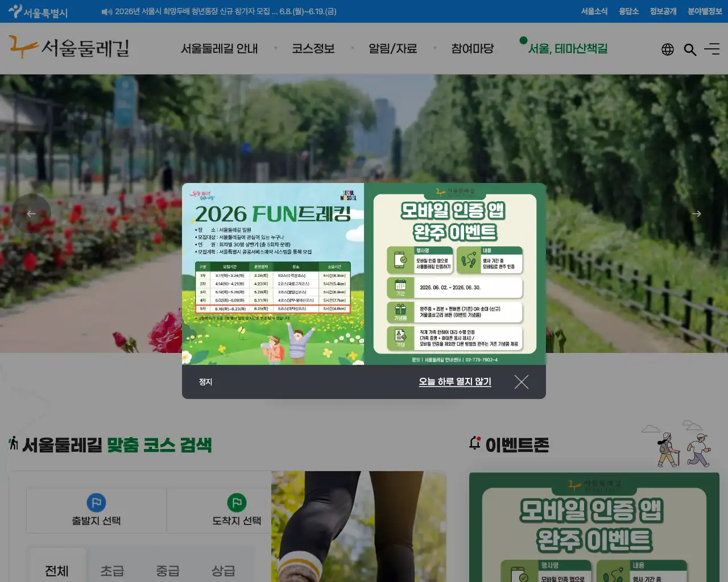Go to next banner slide arrow
Viewport: 728px width, 582px height.
pyautogui.click(x=697, y=214)
